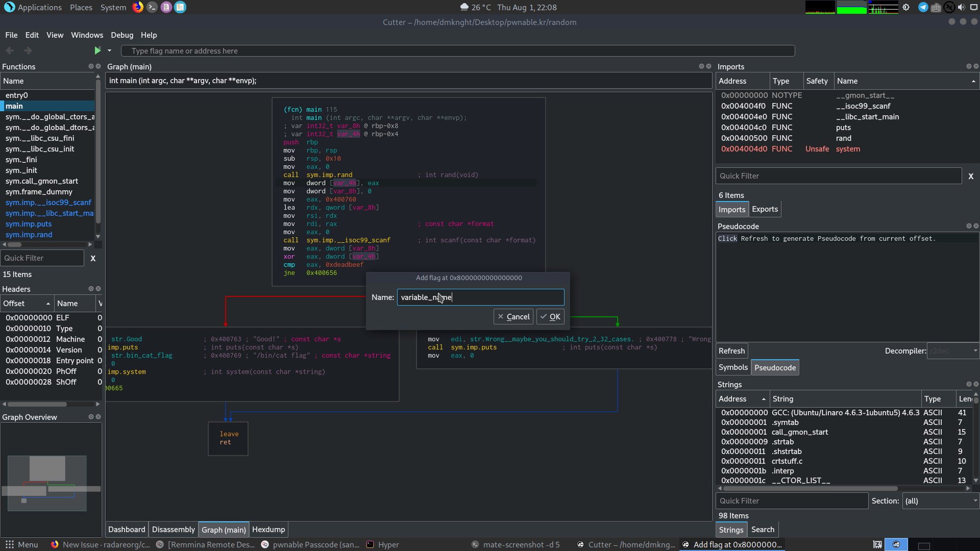Open the Applications menu in top panel
The height and width of the screenshot is (551, 980).
(x=33, y=7)
